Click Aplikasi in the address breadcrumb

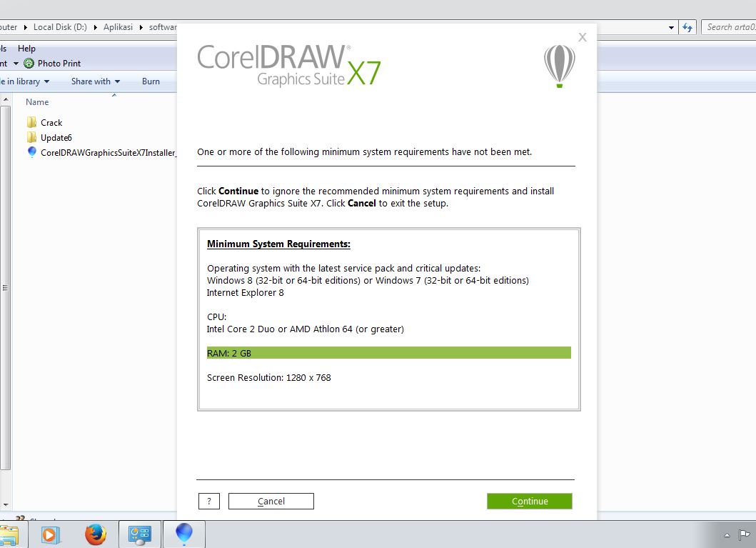pos(118,27)
